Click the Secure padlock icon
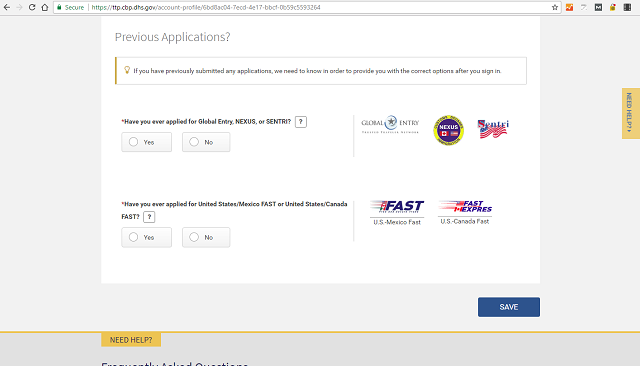640x366 pixels. coord(59,7)
